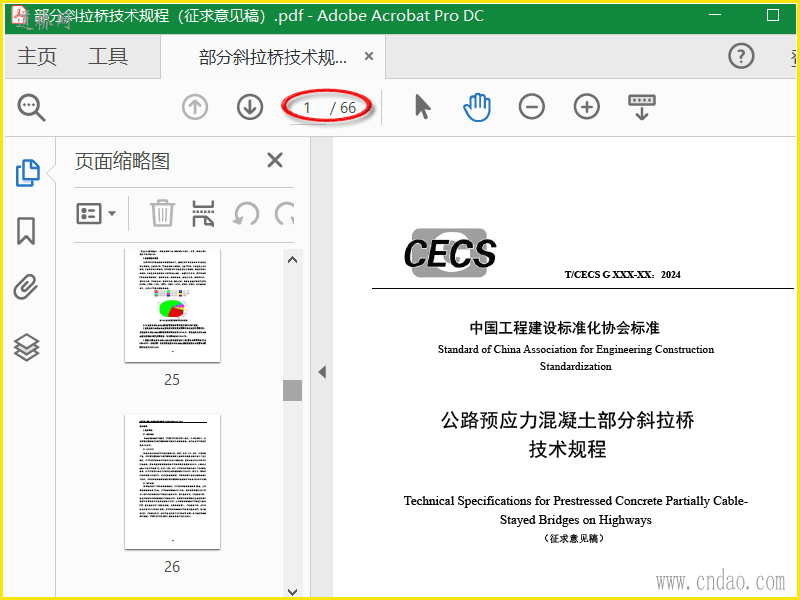Enable the scrolling page display mode icon

pyautogui.click(x=642, y=107)
